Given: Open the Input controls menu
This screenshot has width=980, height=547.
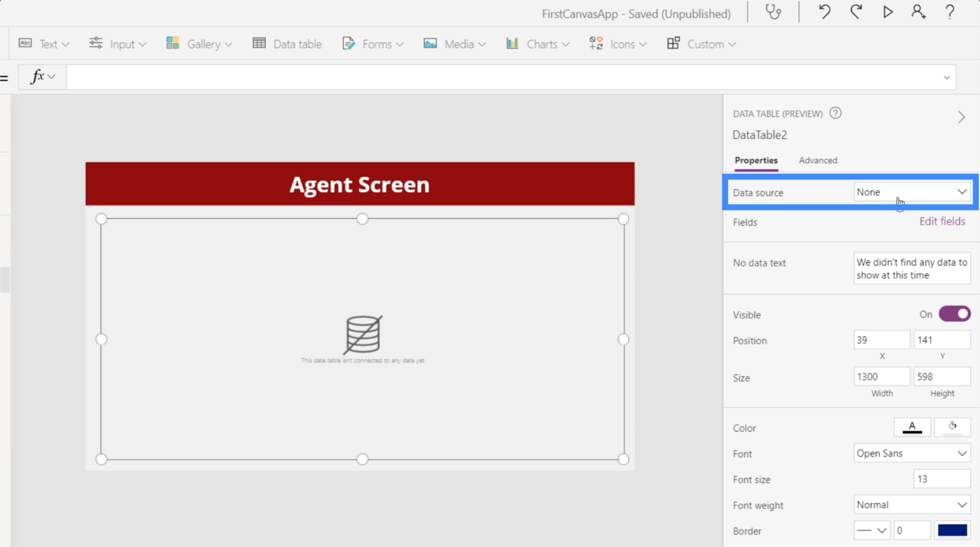Looking at the screenshot, I should click(118, 44).
